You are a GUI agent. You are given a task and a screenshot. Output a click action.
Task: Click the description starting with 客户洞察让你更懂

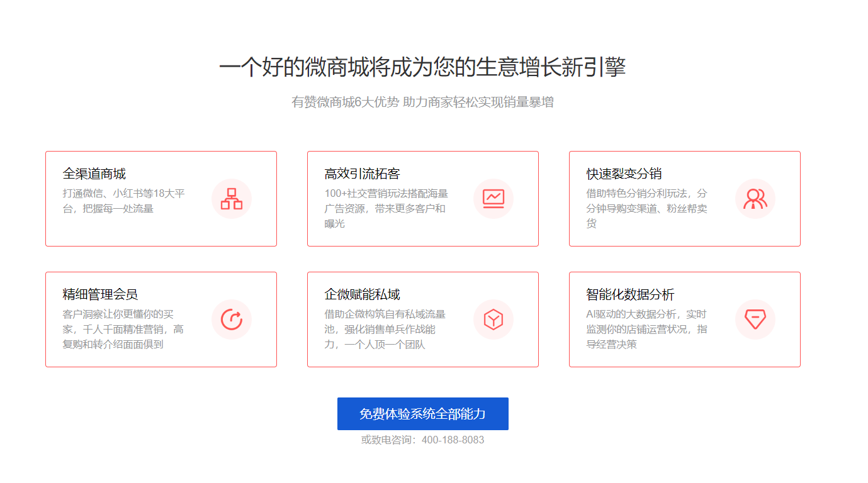tap(123, 329)
